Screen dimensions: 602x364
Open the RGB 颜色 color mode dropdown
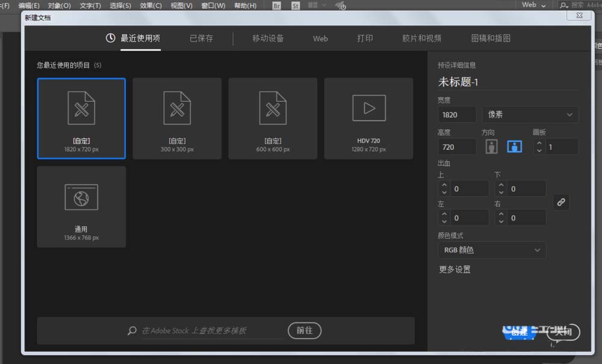[x=492, y=250]
